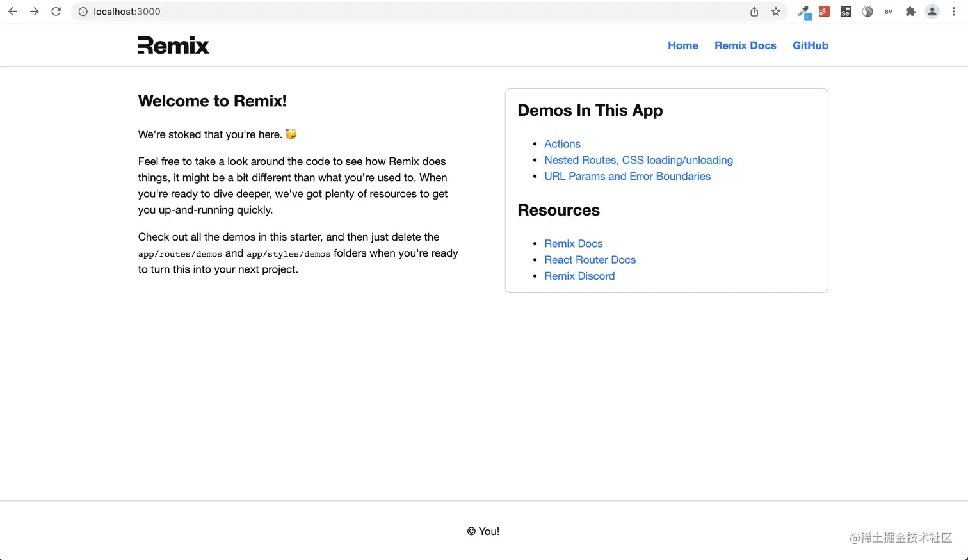The height and width of the screenshot is (560, 968).
Task: Open the round grey extension icon
Action: tap(867, 12)
